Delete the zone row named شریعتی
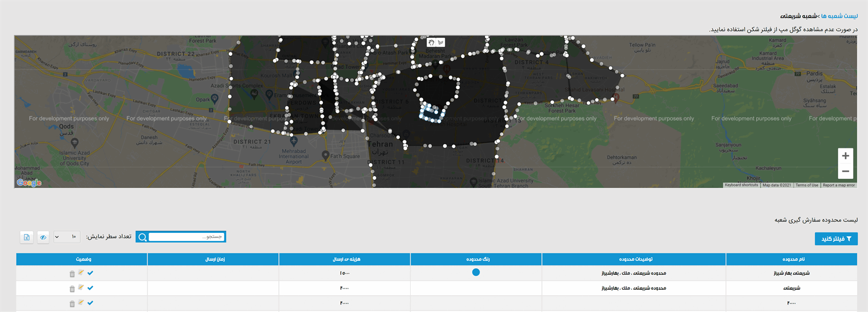Viewport: 868px width, 312px height. click(x=72, y=289)
